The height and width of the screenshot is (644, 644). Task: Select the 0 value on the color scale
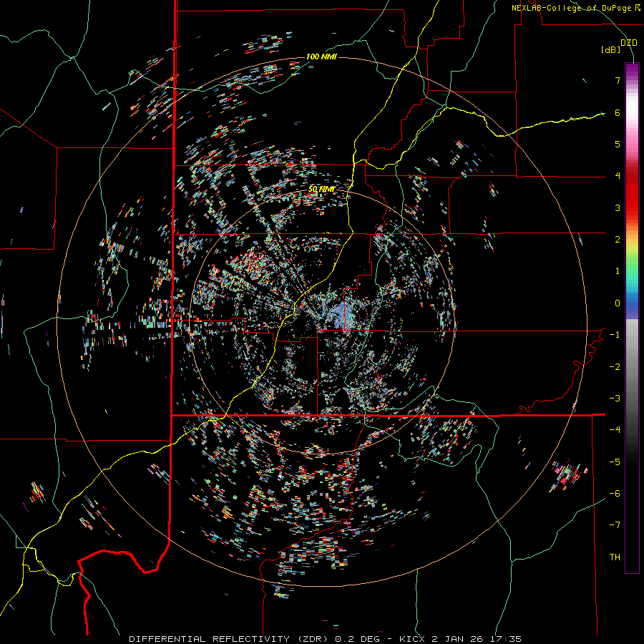618,303
